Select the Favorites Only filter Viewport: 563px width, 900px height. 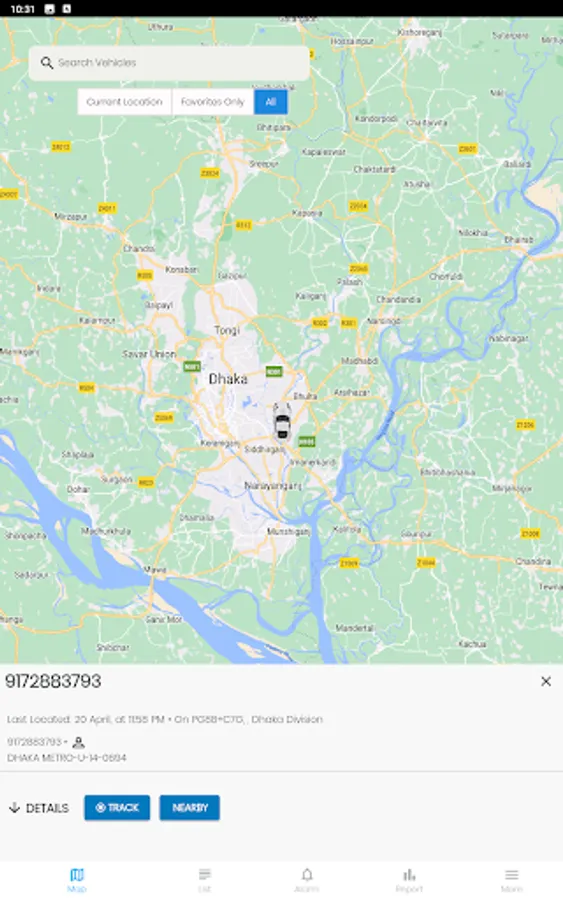pyautogui.click(x=213, y=102)
